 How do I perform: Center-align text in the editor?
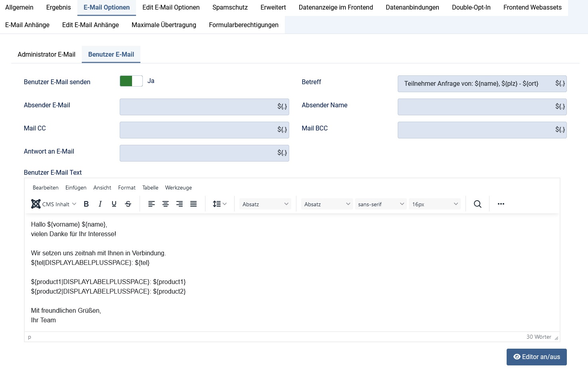pos(166,204)
